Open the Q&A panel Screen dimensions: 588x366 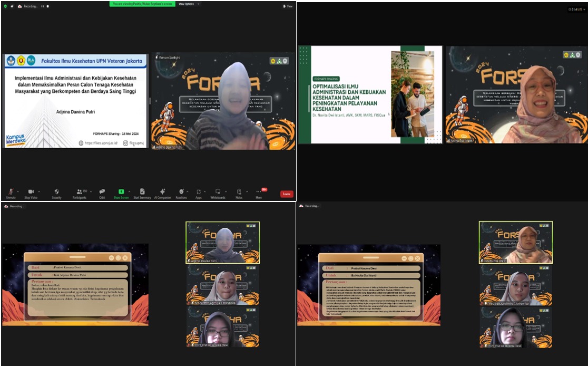click(x=102, y=192)
